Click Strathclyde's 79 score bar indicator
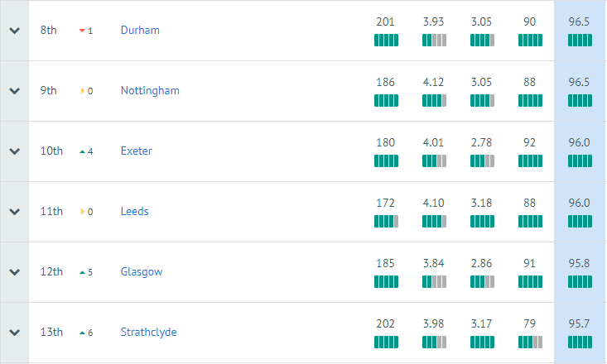 [530, 342]
